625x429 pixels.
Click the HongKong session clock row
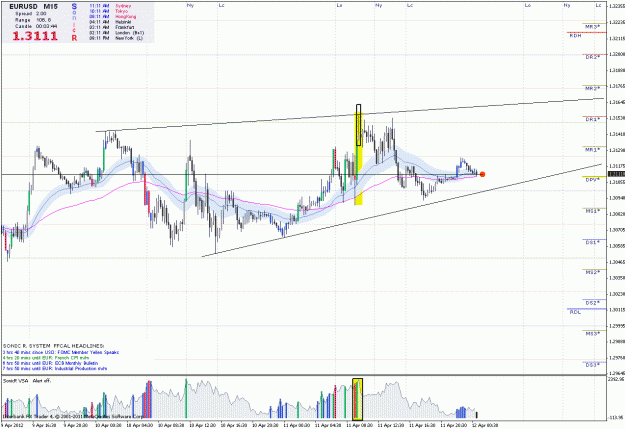[x=112, y=17]
